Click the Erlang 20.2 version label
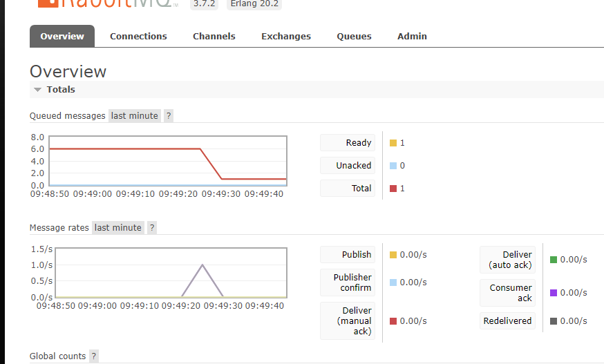The image size is (604, 364). pos(254,4)
